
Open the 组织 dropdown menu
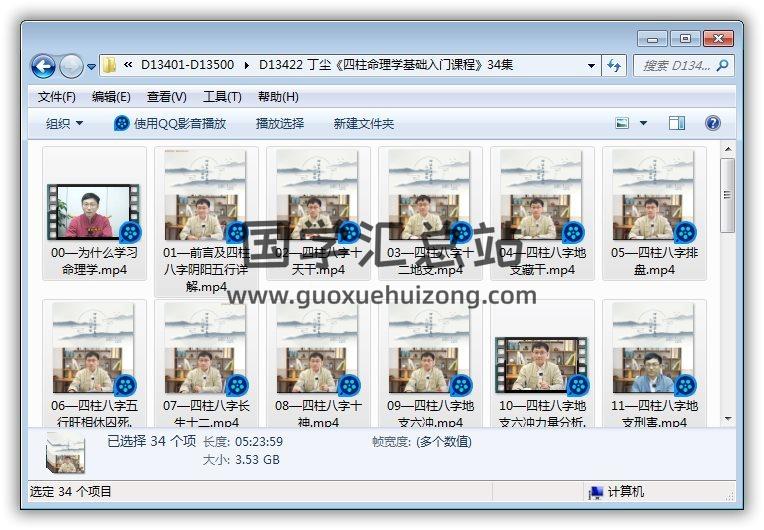point(64,123)
